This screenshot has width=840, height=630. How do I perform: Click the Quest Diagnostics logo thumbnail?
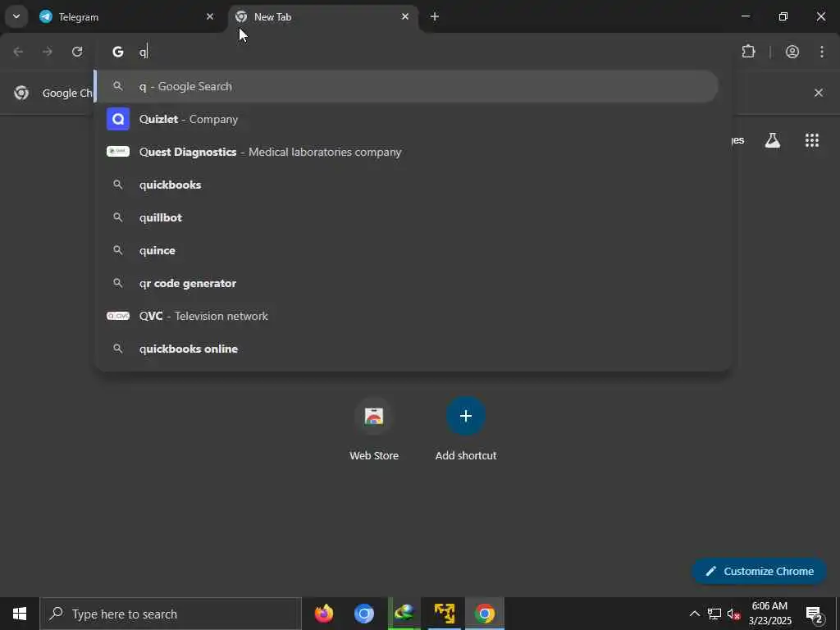coord(118,152)
